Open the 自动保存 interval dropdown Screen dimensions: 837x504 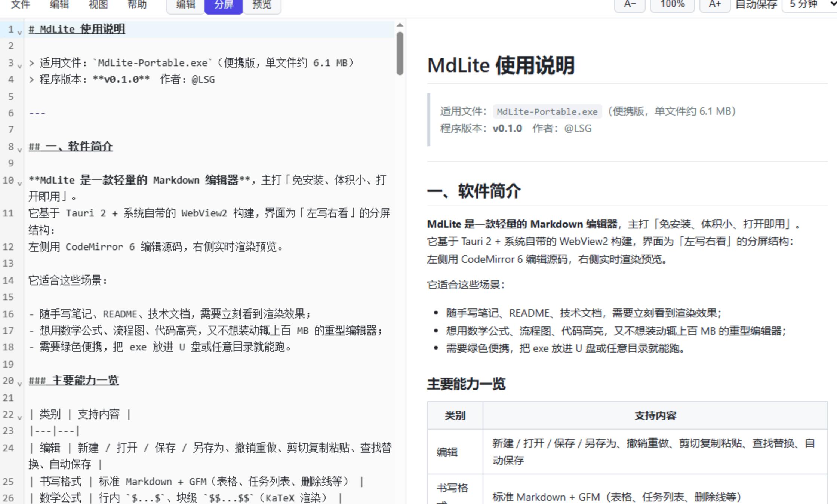[809, 4]
